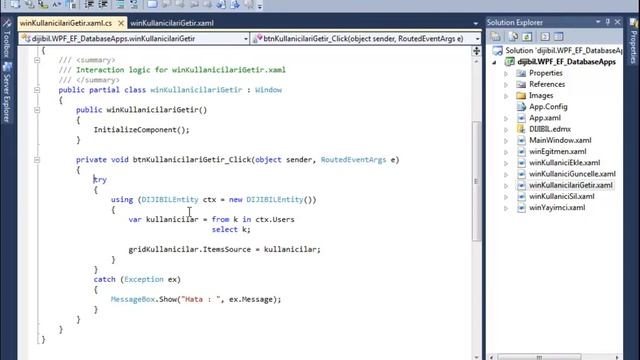Open Properties from Solution Explorer toolbar
Viewport: 640px width, 360px height.
pyautogui.click(x=496, y=37)
